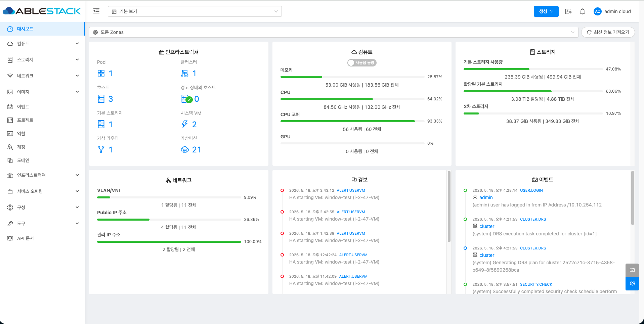Open the 역할 menu item

click(x=42, y=134)
